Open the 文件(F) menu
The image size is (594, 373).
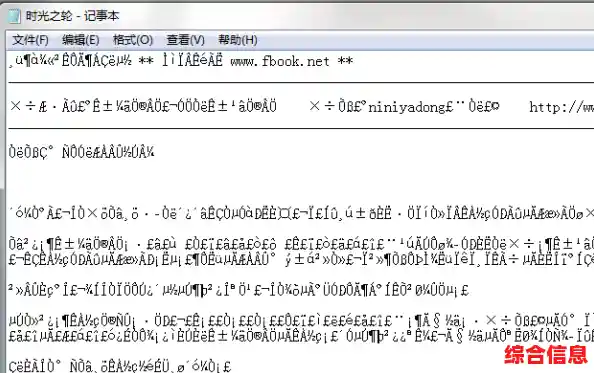click(30, 40)
